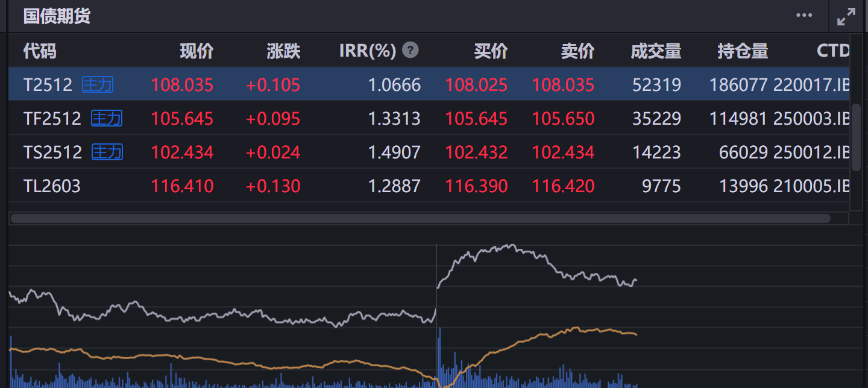
Task: Sort by the 卖价 column header
Action: (x=577, y=51)
